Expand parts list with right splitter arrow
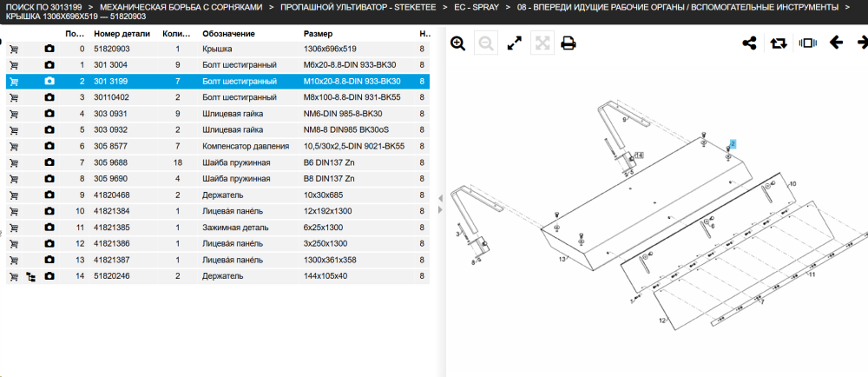The image size is (868, 377). point(441,210)
